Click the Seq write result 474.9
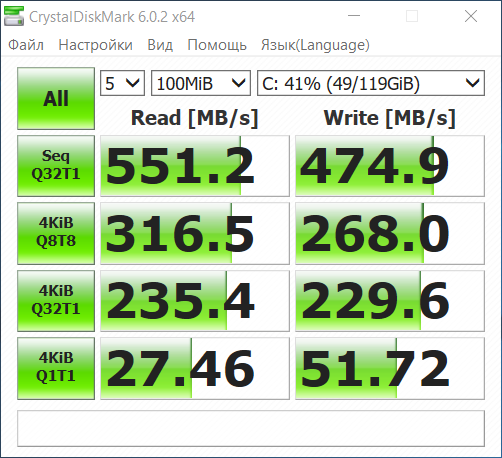This screenshot has height=458, width=502. point(390,166)
